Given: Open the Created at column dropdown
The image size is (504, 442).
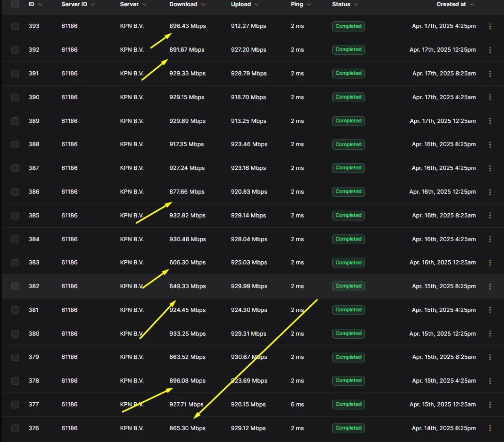Looking at the screenshot, I should coord(472,5).
